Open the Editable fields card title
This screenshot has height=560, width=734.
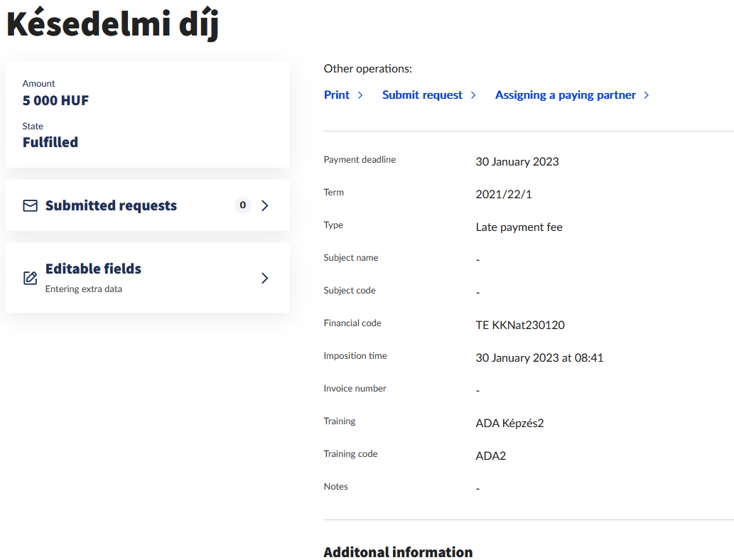point(93,269)
